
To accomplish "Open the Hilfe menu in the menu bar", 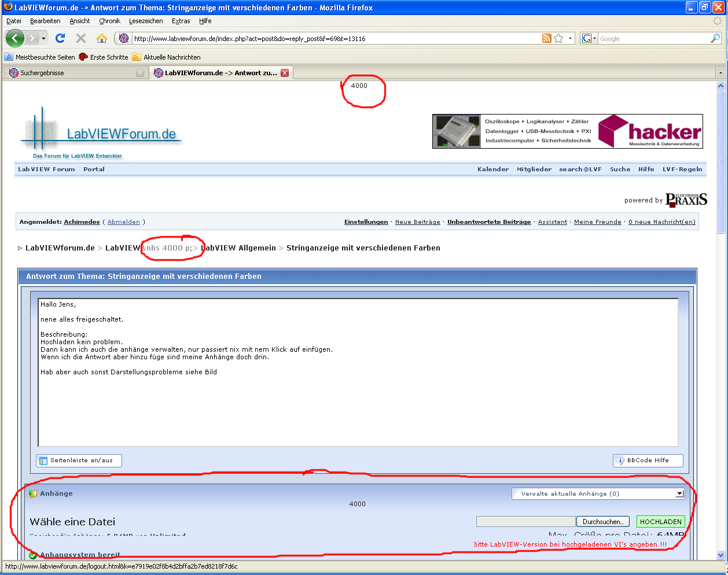I will tap(205, 21).
